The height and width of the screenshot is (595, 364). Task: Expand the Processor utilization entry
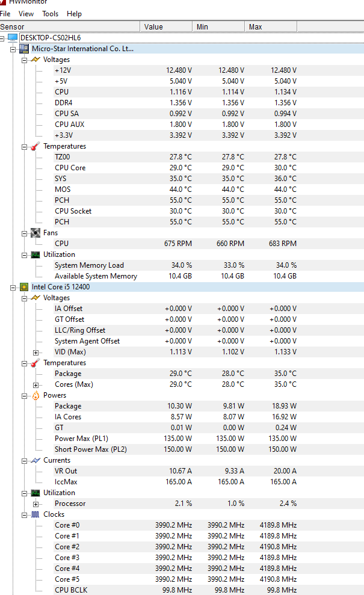[36, 504]
